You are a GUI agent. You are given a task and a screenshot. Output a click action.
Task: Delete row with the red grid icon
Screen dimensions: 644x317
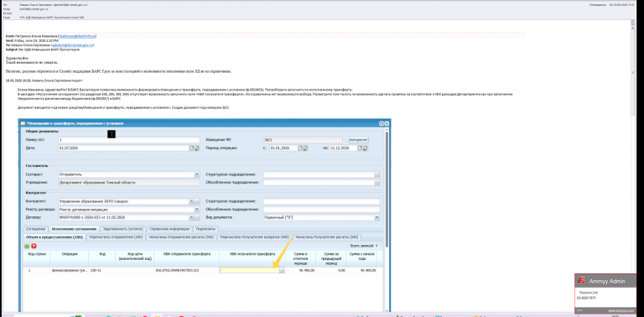(x=34, y=246)
